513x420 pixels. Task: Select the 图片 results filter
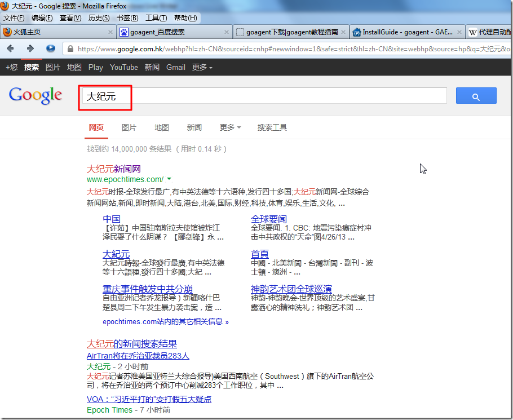(x=129, y=127)
